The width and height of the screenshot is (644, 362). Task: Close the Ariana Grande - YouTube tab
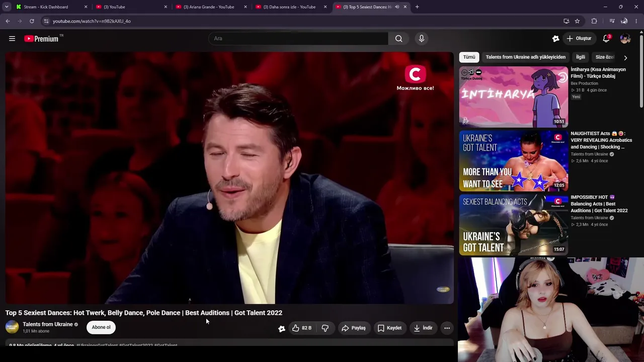click(246, 7)
